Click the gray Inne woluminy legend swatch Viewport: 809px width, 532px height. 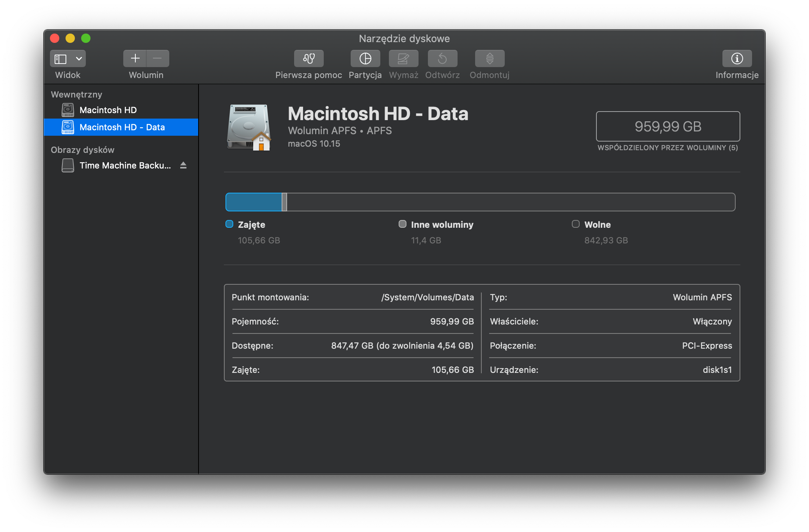point(403,224)
